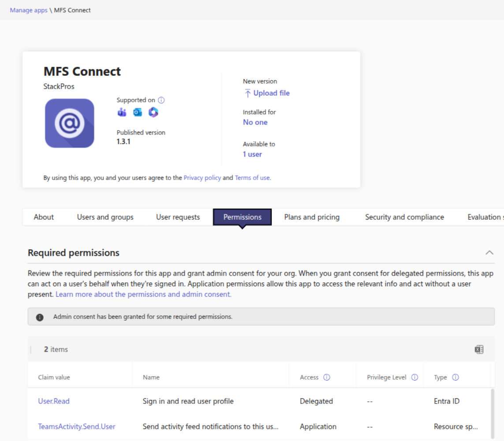The width and height of the screenshot is (504, 441).
Task: Click the MFS Connect app title heading
Action: tap(82, 71)
